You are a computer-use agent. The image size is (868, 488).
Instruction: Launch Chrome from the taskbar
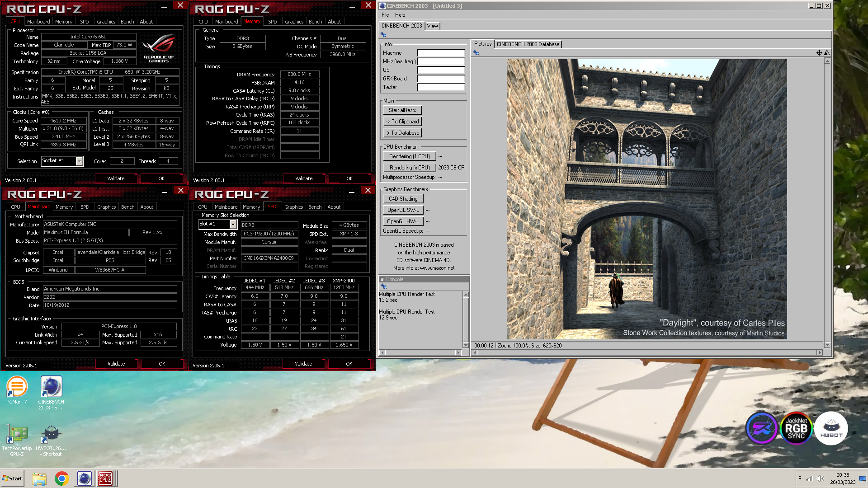tap(61, 479)
